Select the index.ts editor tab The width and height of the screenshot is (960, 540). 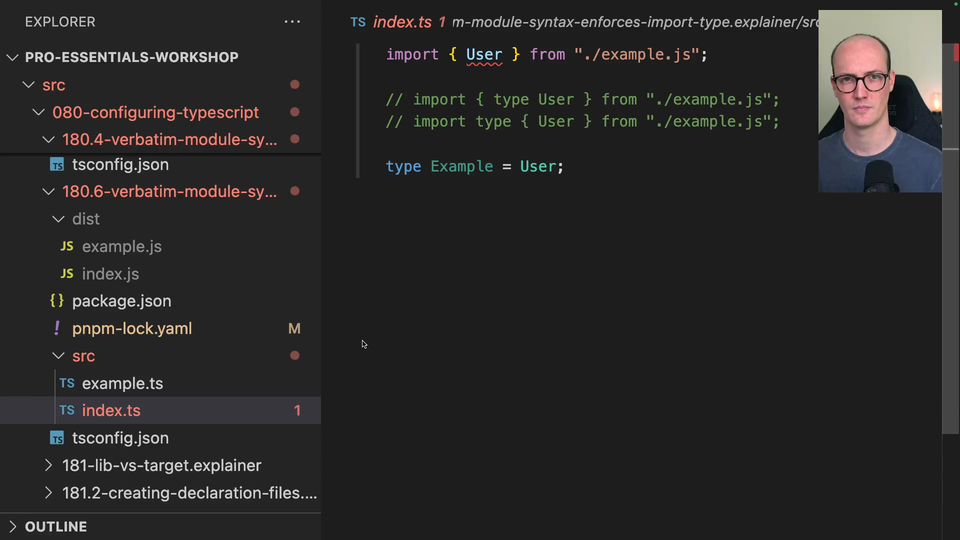(402, 22)
